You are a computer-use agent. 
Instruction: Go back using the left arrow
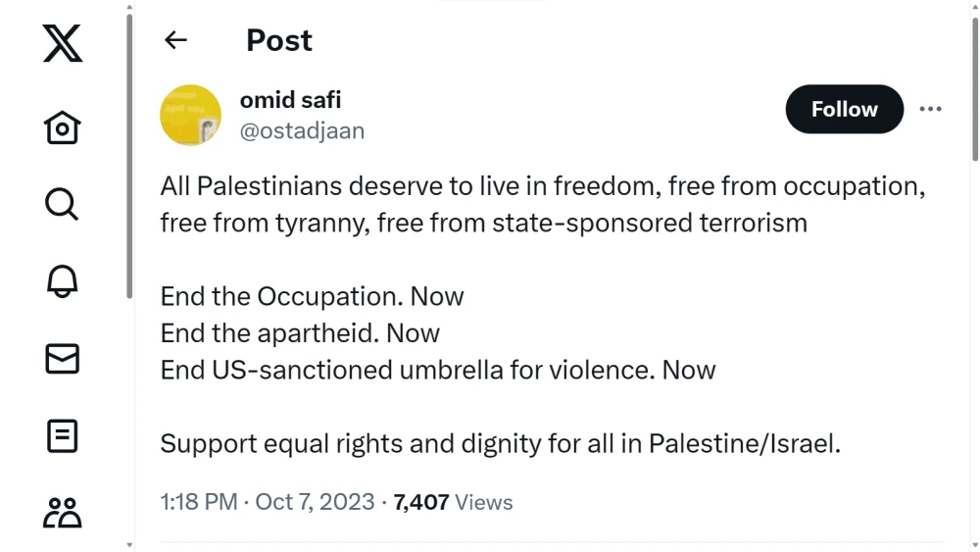(x=175, y=40)
